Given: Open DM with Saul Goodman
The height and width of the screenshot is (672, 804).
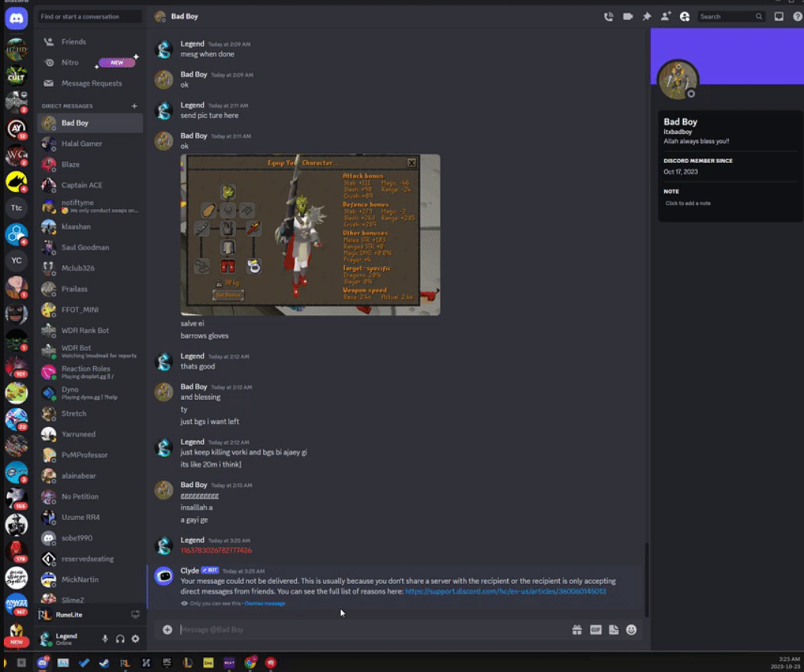Looking at the screenshot, I should tap(90, 247).
